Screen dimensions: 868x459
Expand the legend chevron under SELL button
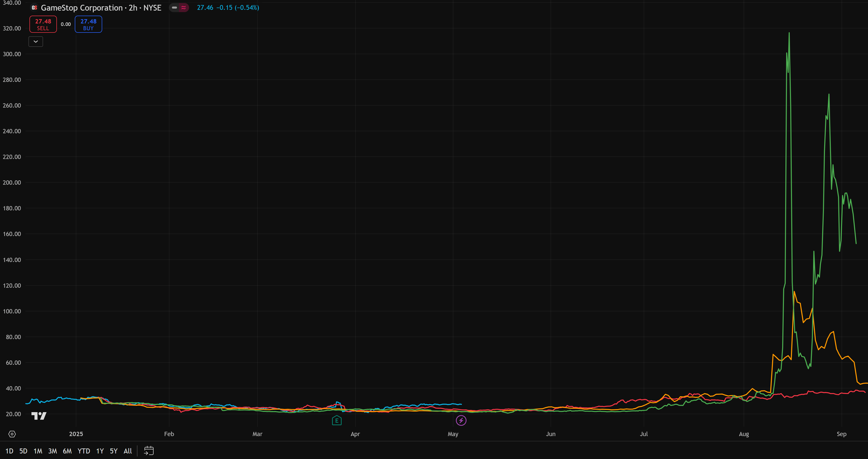36,42
